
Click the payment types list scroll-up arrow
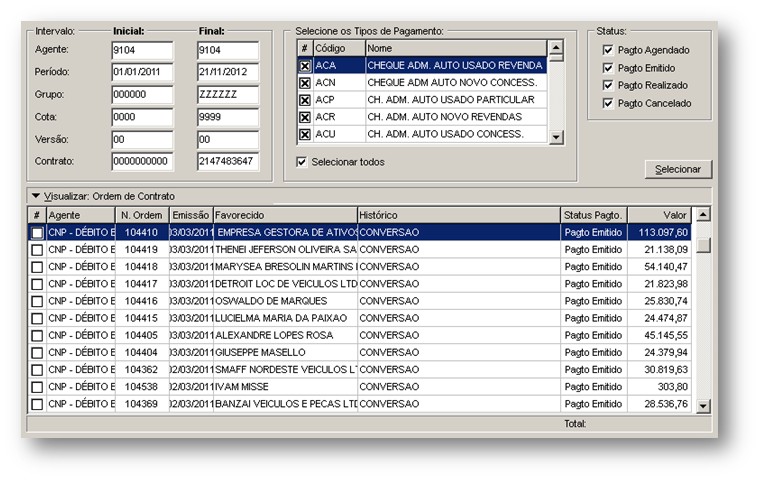(x=556, y=48)
